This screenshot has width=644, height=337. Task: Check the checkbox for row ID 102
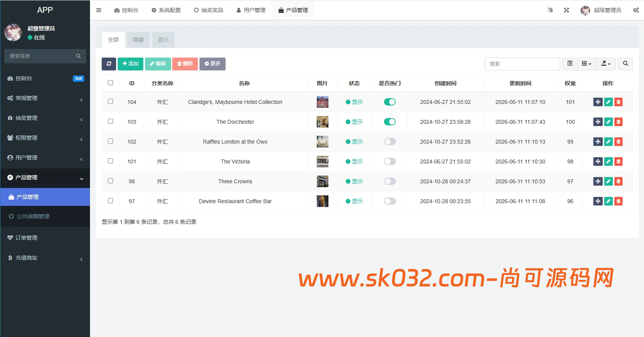(x=111, y=141)
